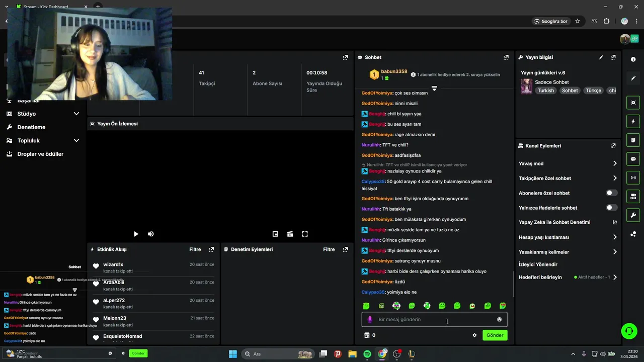Open League of Legends from taskbar

coord(412,354)
